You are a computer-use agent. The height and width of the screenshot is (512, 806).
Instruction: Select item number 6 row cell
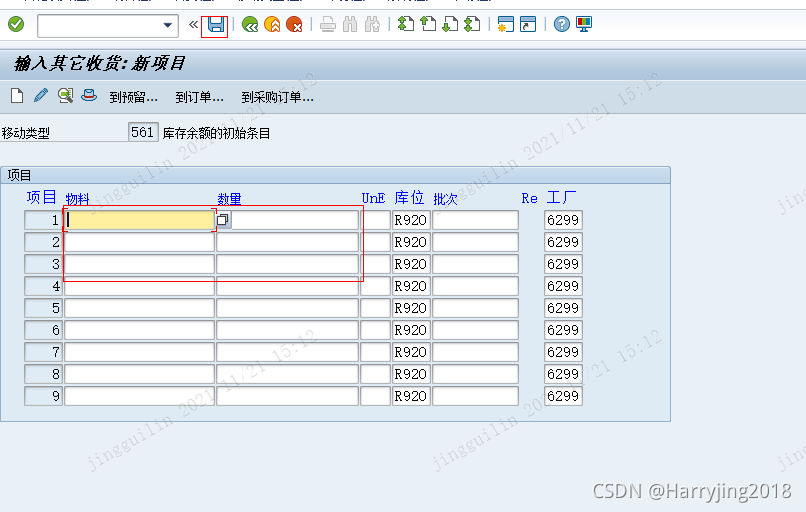coord(44,330)
